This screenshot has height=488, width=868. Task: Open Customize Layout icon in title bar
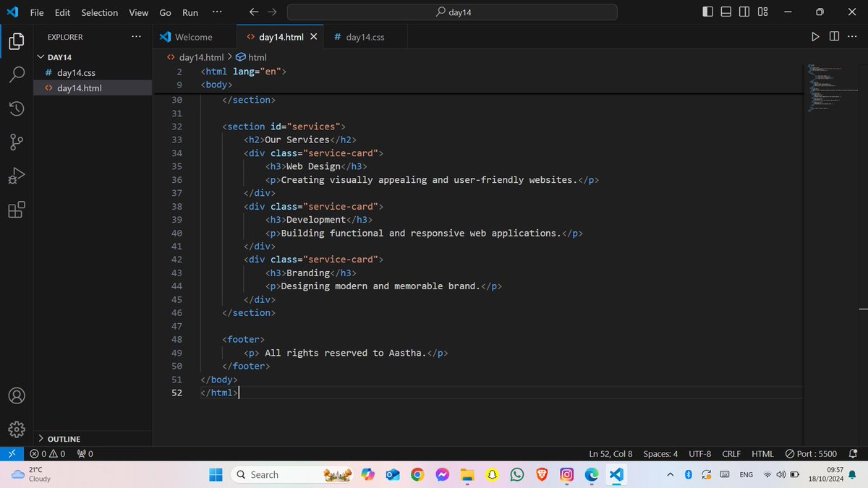coord(762,12)
